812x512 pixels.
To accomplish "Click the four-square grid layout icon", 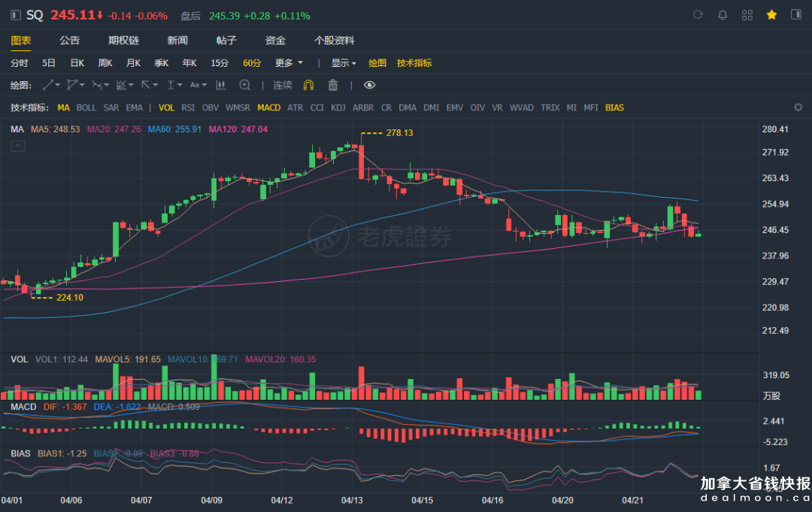I will coord(747,15).
